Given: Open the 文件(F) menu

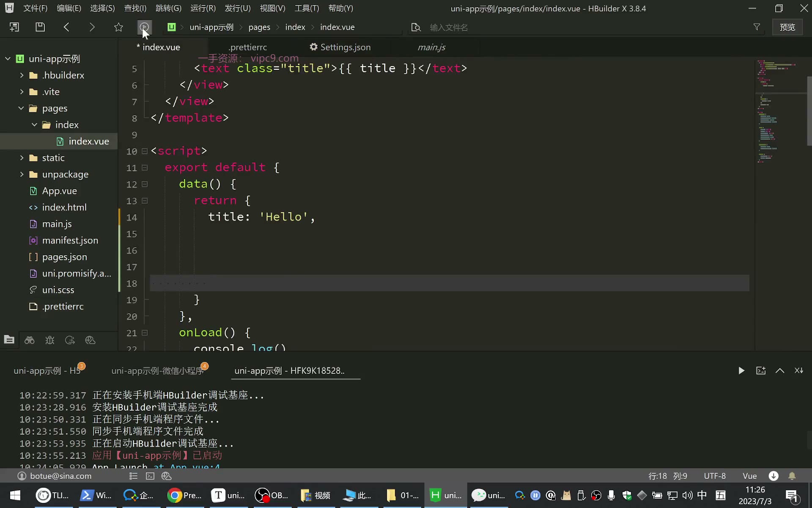Looking at the screenshot, I should [35, 8].
